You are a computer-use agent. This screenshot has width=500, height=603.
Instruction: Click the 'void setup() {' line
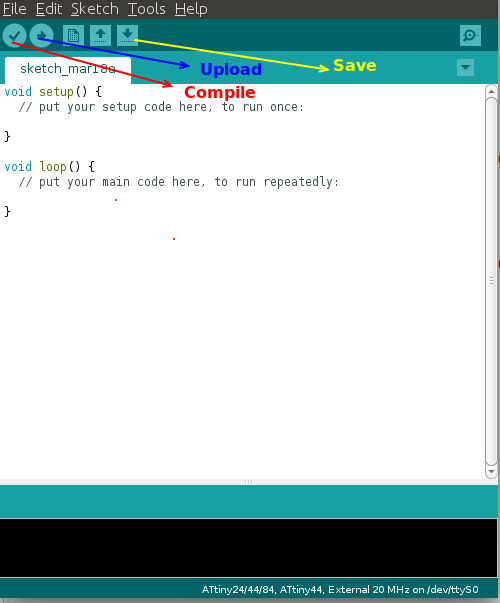click(53, 92)
